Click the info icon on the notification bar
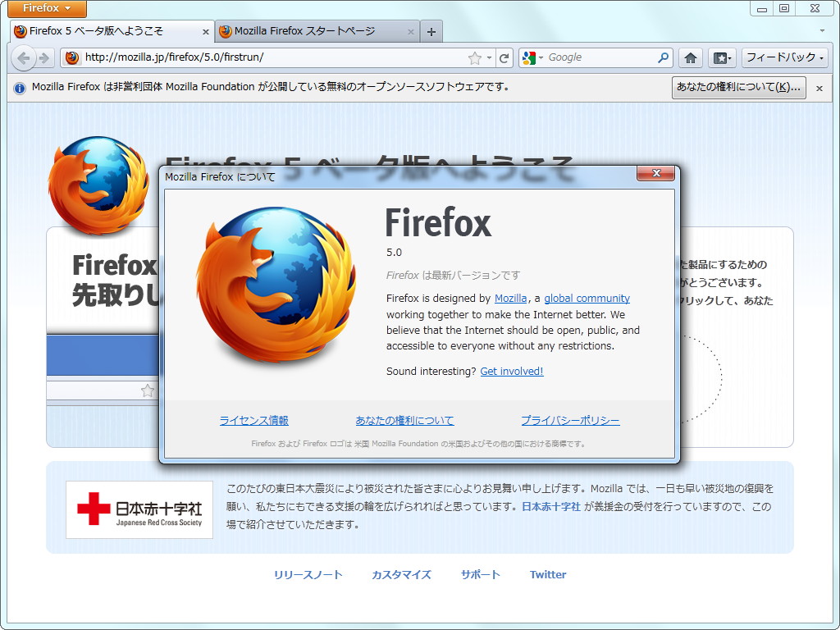The height and width of the screenshot is (630, 840). [19, 88]
